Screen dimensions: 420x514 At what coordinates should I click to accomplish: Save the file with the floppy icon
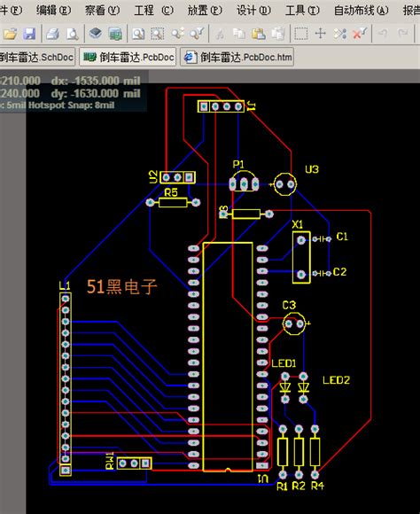coord(29,34)
